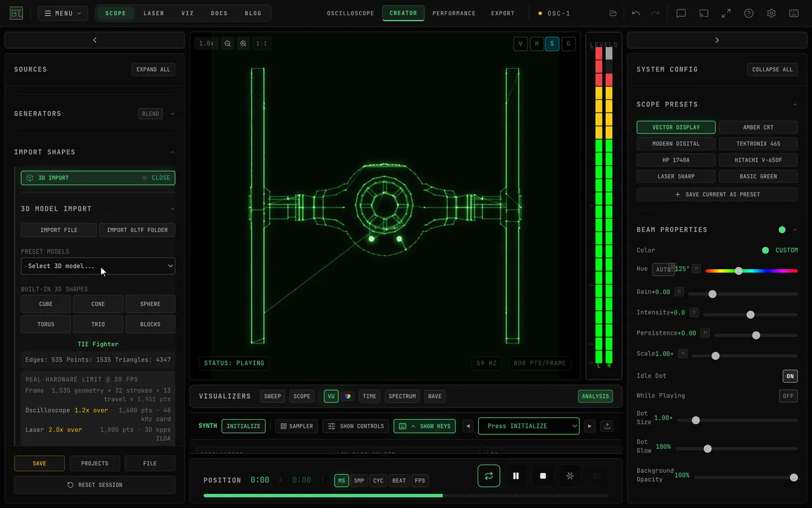Adjust the Background Opacity slider
The width and height of the screenshot is (812, 508).
click(x=746, y=478)
